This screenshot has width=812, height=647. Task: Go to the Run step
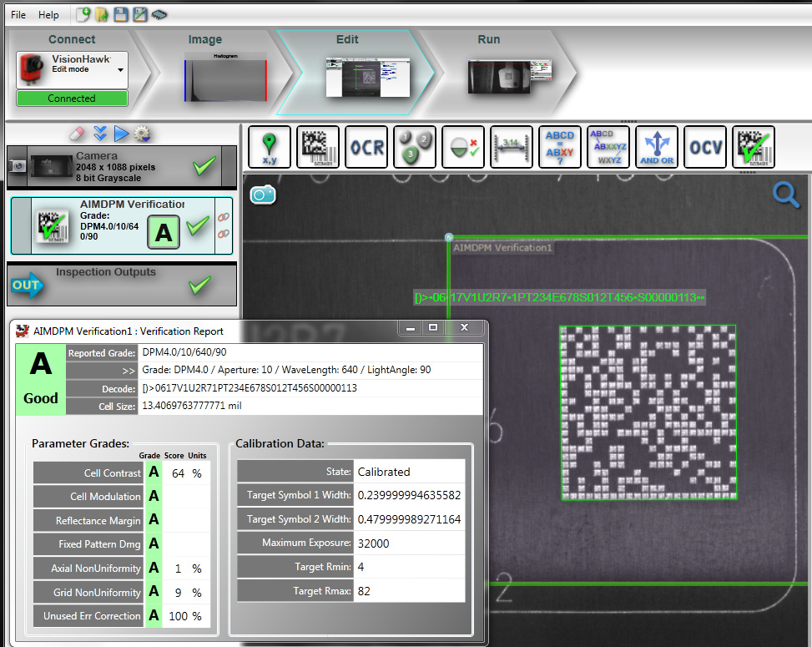[x=488, y=39]
